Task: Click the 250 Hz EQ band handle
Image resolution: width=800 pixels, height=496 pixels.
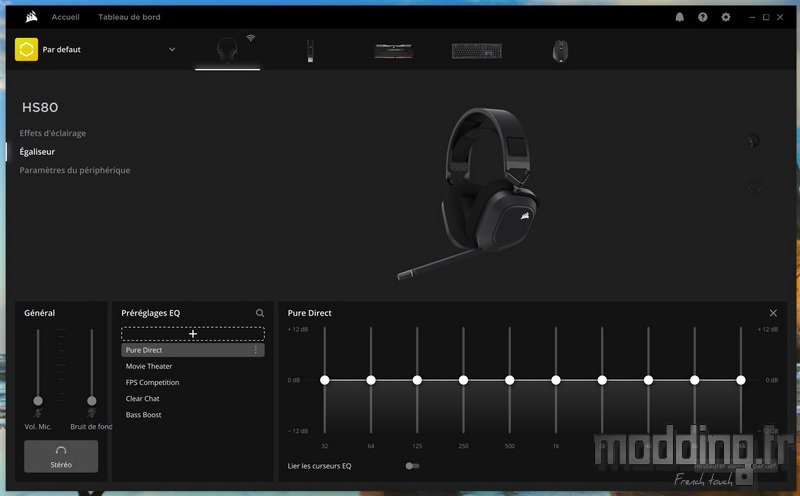Action: point(463,380)
